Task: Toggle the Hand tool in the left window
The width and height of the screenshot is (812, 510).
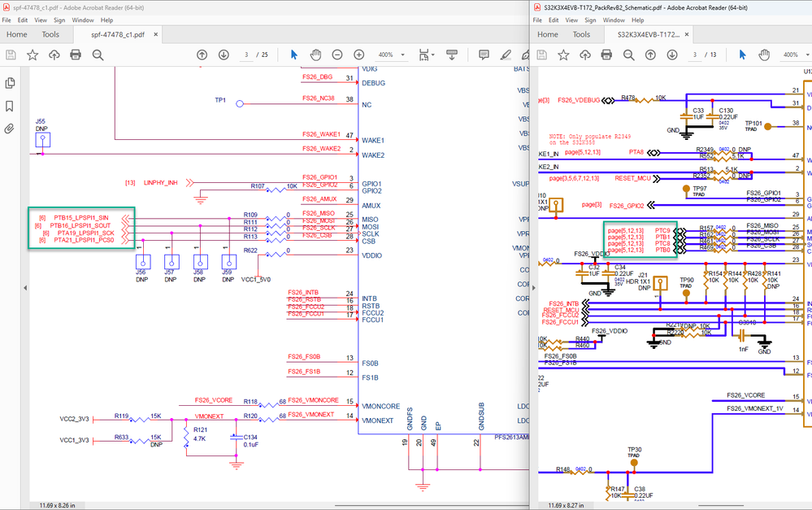Action: tap(315, 54)
